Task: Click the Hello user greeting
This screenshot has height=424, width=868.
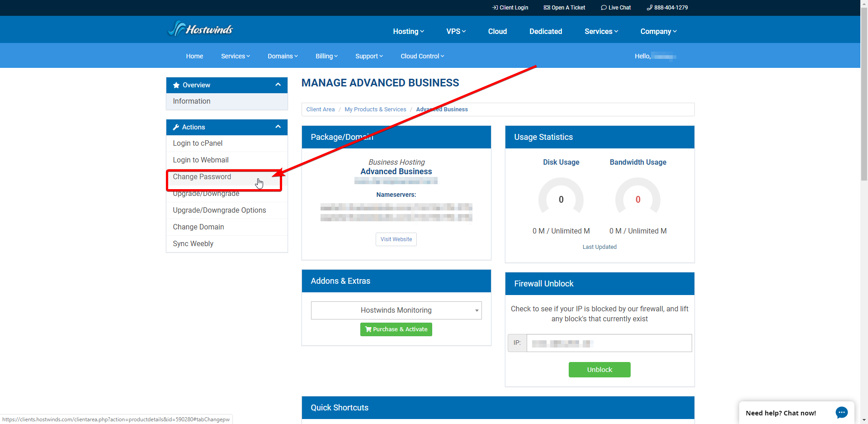Action: click(655, 56)
